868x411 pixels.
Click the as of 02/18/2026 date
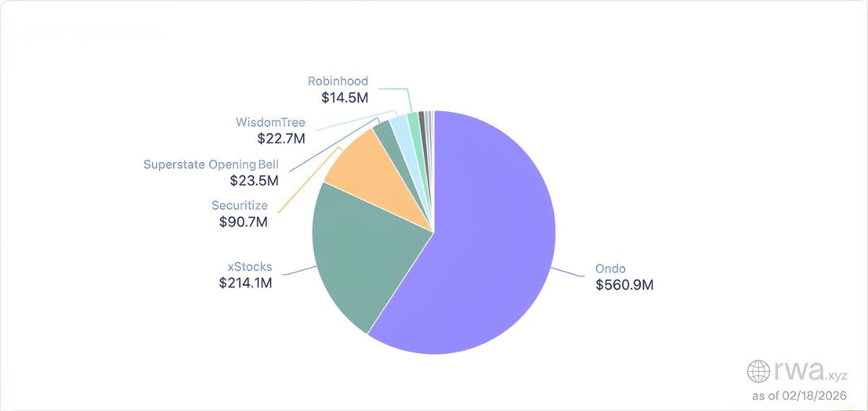click(799, 396)
